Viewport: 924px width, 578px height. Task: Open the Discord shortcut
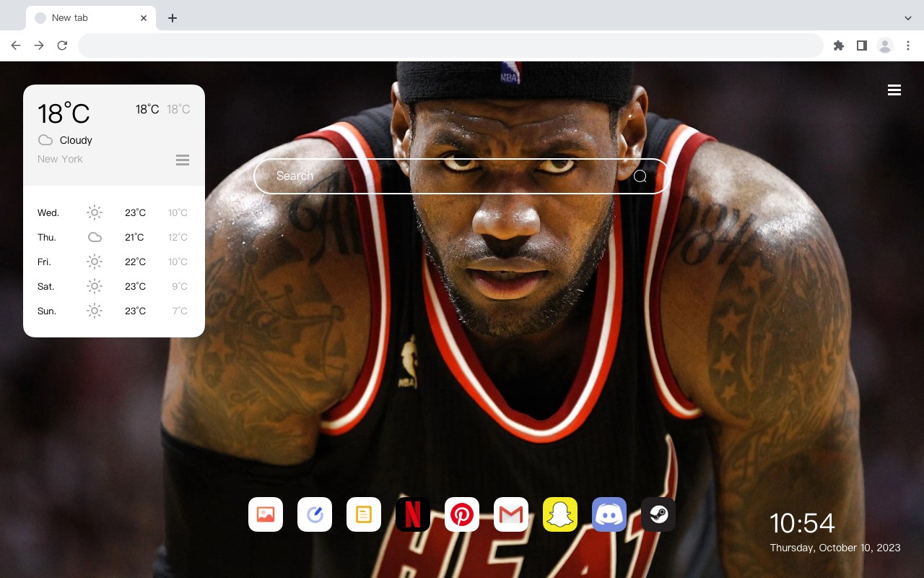pos(609,514)
